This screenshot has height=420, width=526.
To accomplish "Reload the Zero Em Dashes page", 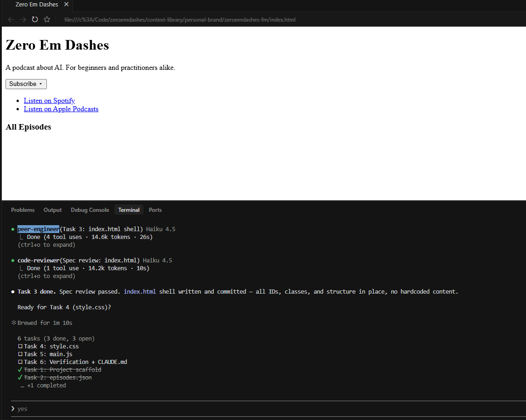I will click(35, 19).
